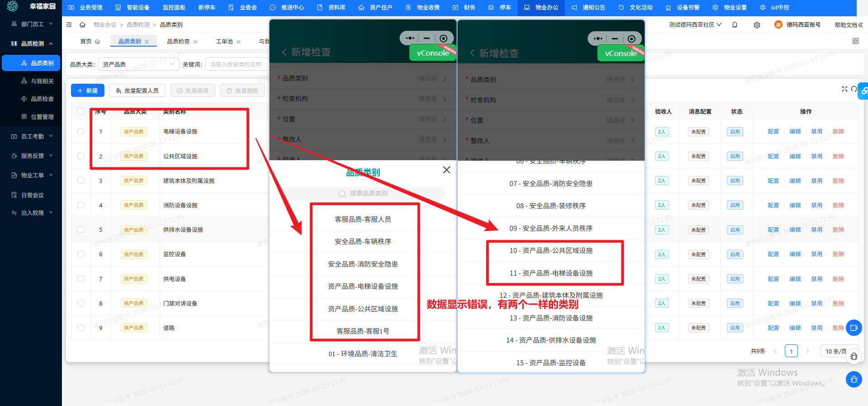Screen dimensions: 868x406
Task: Switch to the 工单池 tab
Action: point(224,41)
